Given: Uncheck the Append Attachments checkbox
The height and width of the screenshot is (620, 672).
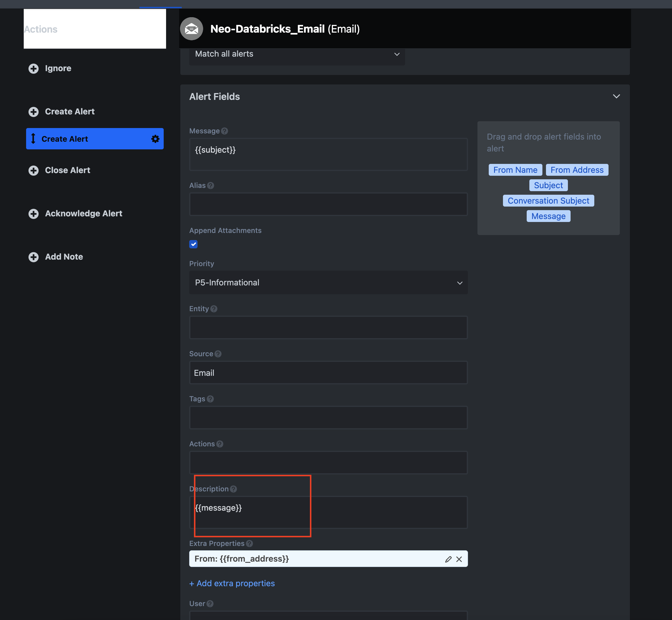Looking at the screenshot, I should click(193, 244).
